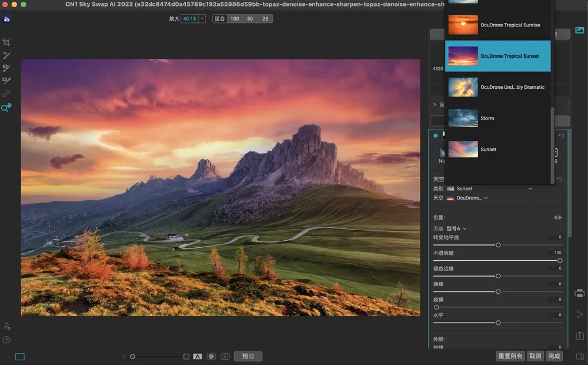Expand the Sunset category dropdown
The width and height of the screenshot is (588, 365).
[x=530, y=188]
